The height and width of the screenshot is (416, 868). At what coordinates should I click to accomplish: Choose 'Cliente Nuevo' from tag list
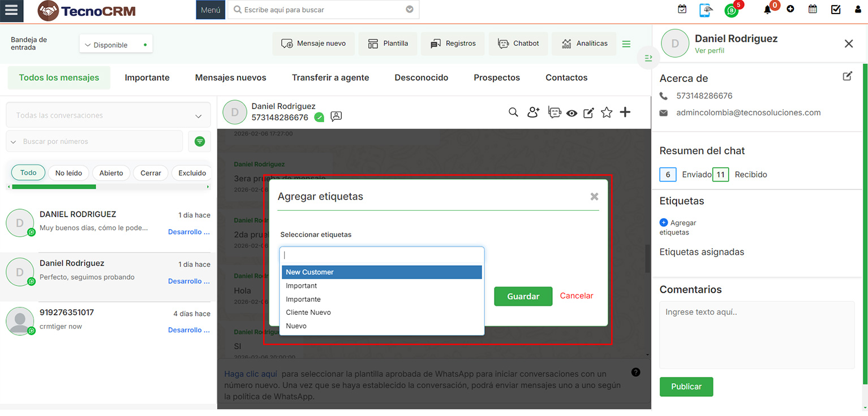pos(308,313)
